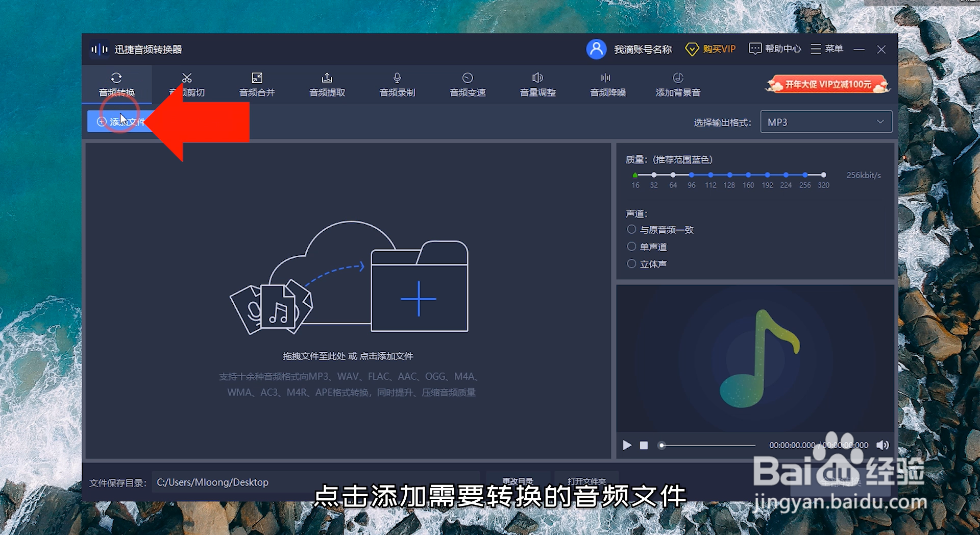Minimize the converter window

point(859,50)
